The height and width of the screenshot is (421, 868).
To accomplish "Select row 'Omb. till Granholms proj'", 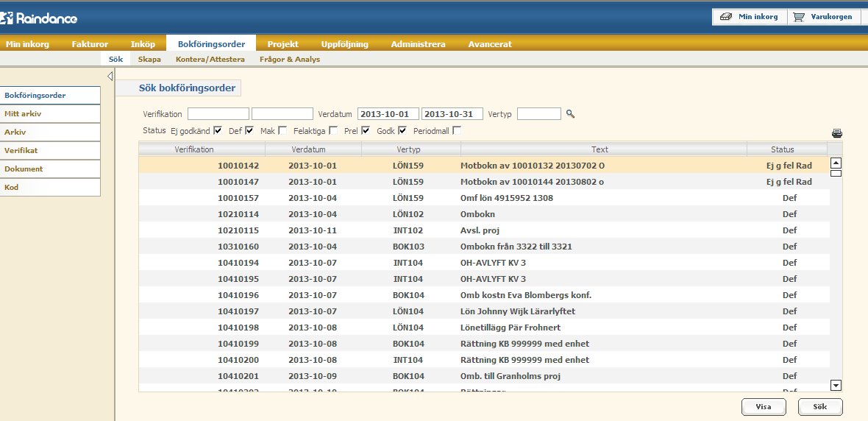I will coord(484,375).
